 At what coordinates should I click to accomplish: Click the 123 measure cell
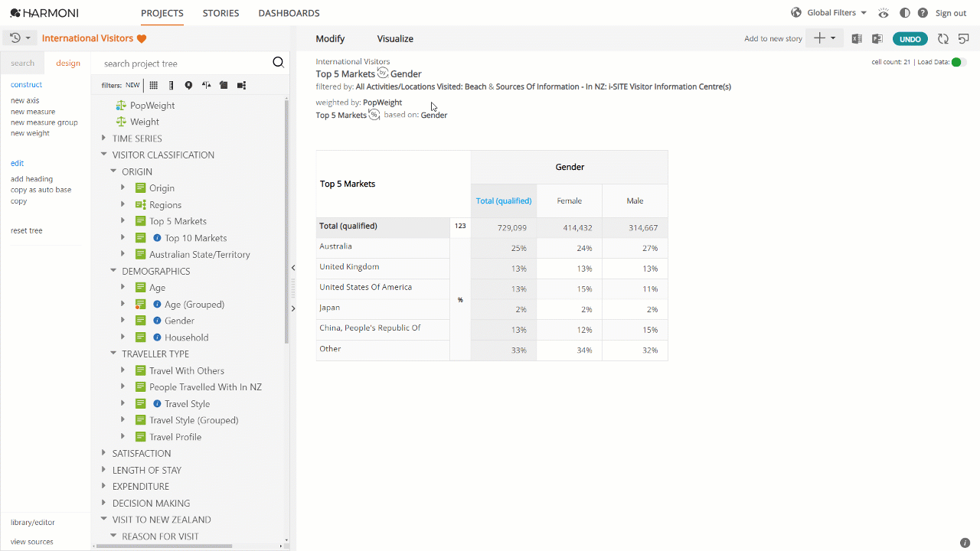[460, 227]
